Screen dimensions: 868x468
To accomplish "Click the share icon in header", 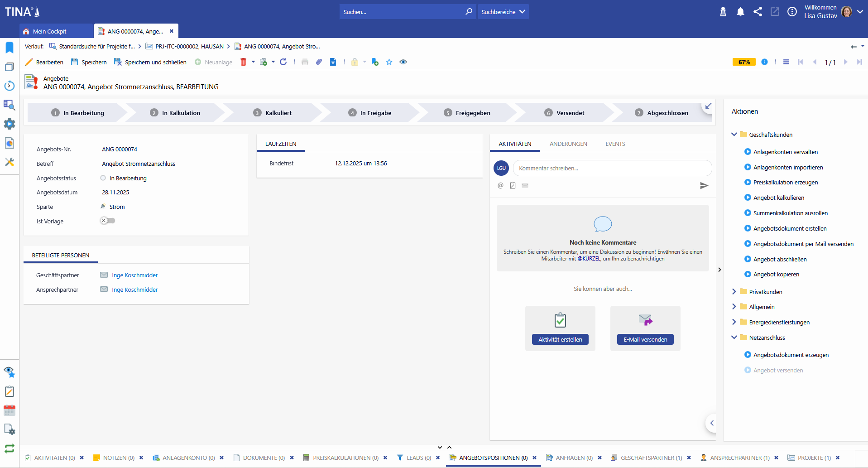I will click(758, 12).
